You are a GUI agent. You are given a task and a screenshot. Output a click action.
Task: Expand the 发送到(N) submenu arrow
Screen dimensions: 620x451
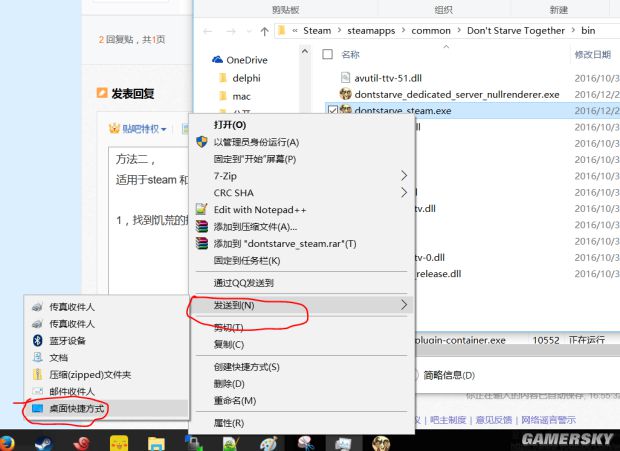pos(404,305)
